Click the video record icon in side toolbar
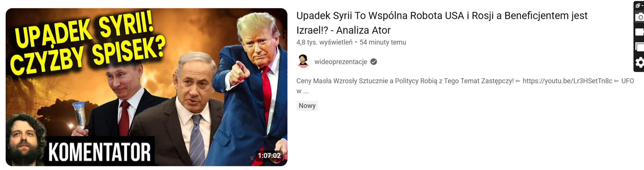 pos(639,32)
